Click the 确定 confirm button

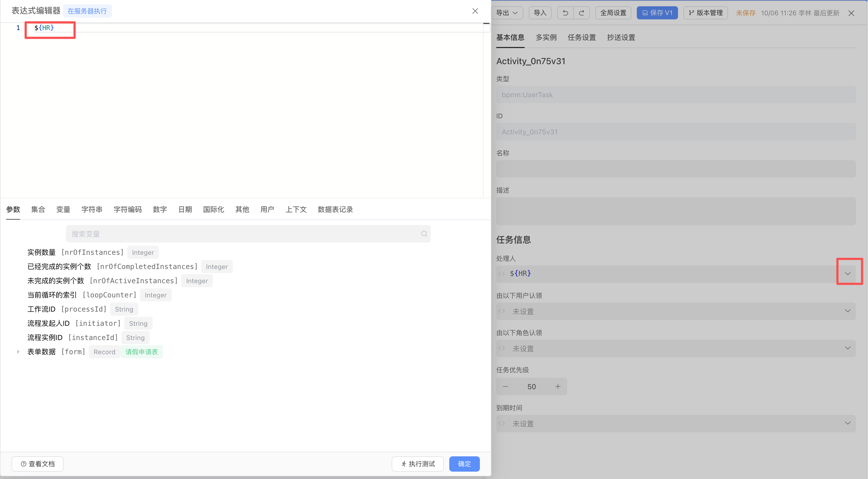click(x=464, y=464)
